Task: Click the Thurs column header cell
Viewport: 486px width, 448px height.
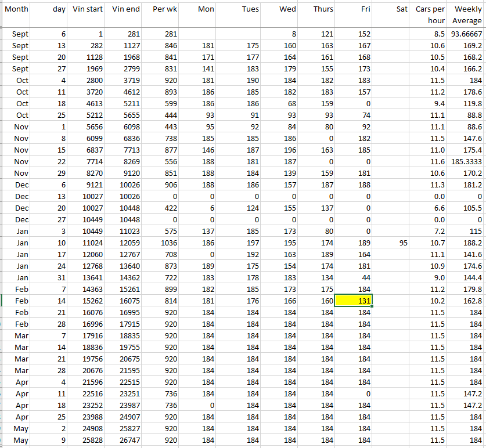Action: [x=316, y=10]
